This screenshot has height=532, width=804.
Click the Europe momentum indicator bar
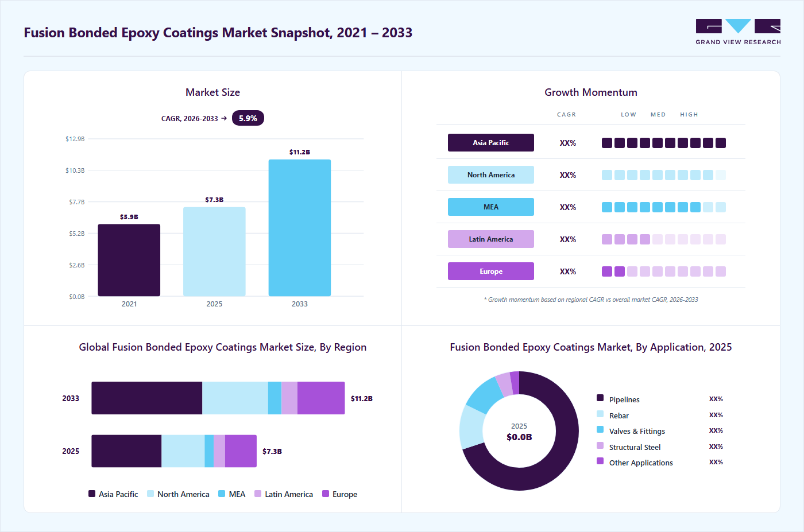[664, 271]
